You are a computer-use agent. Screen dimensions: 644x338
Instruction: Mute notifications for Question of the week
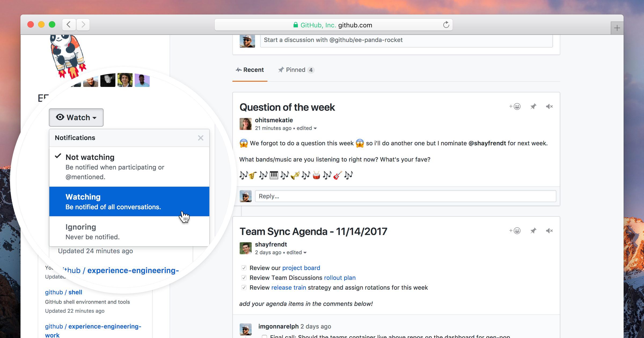pyautogui.click(x=549, y=106)
